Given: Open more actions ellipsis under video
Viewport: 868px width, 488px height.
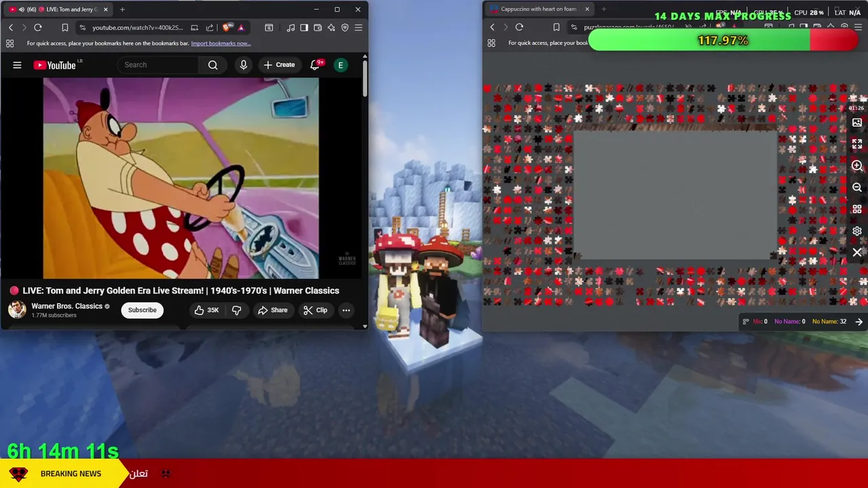Looking at the screenshot, I should (346, 310).
